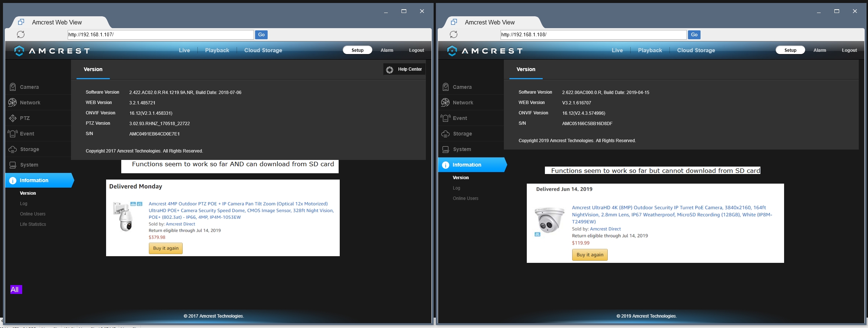Select Version submenu in left window

pyautogui.click(x=28, y=193)
